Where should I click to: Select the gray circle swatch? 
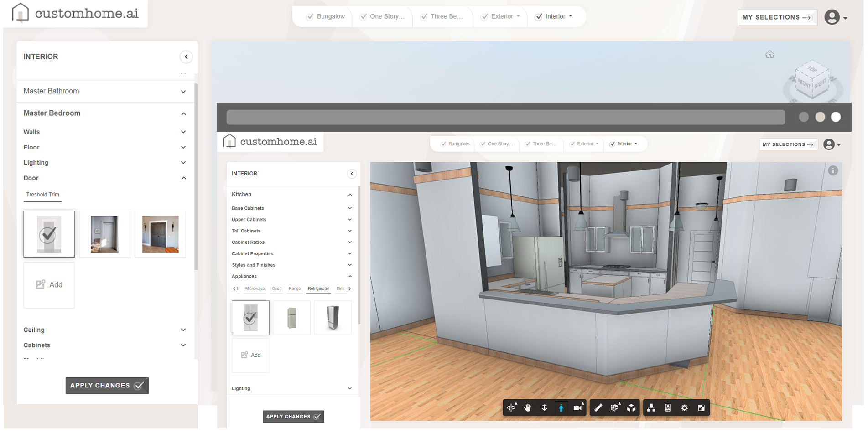click(804, 117)
